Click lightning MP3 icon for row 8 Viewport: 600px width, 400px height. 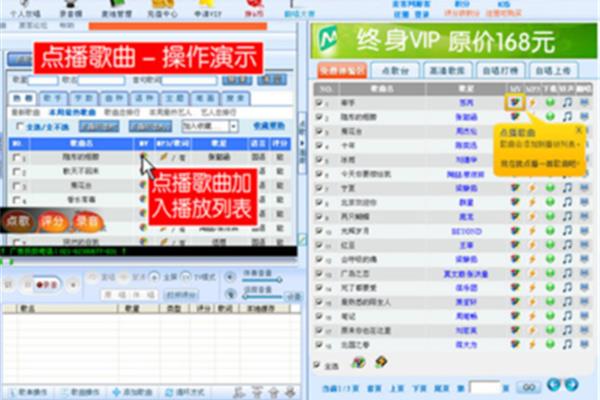coord(532,202)
